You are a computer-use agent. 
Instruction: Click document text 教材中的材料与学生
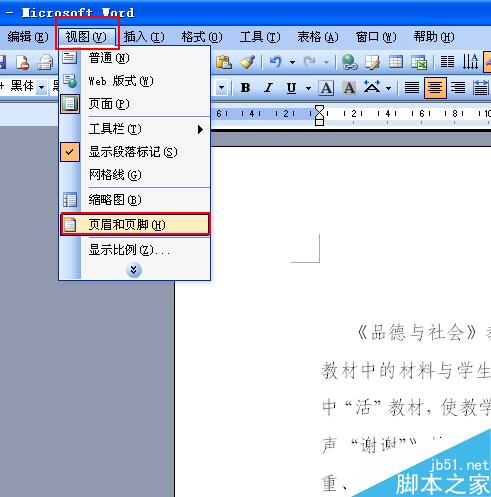click(406, 371)
